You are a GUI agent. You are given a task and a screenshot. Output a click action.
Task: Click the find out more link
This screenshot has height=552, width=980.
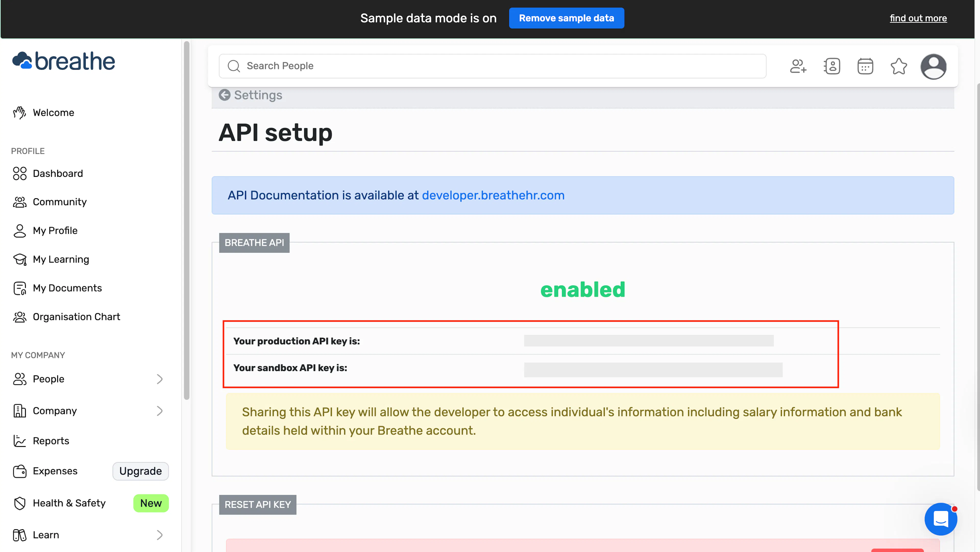click(918, 18)
